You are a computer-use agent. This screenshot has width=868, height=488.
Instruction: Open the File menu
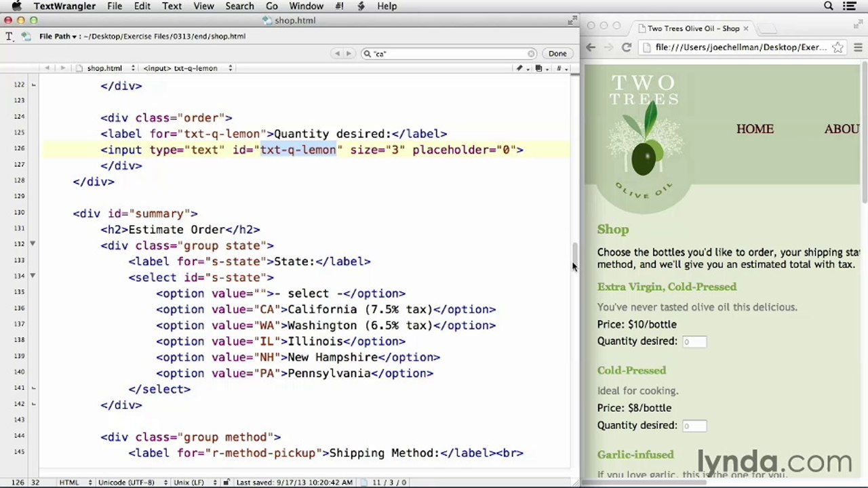click(115, 6)
